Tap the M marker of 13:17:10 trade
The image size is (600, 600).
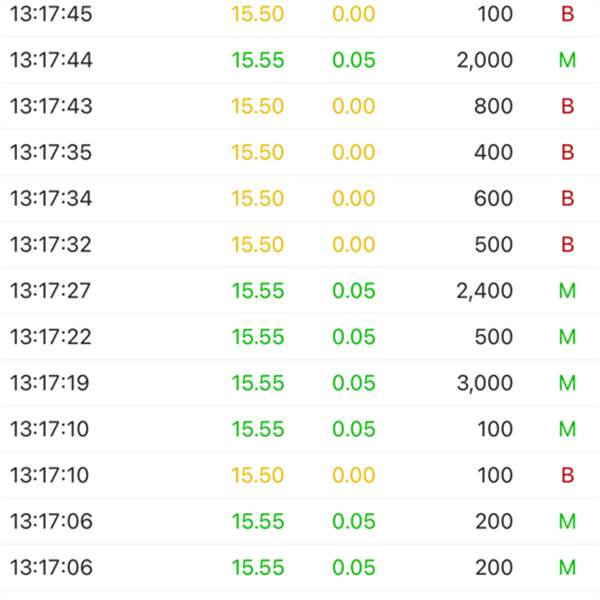click(x=567, y=428)
